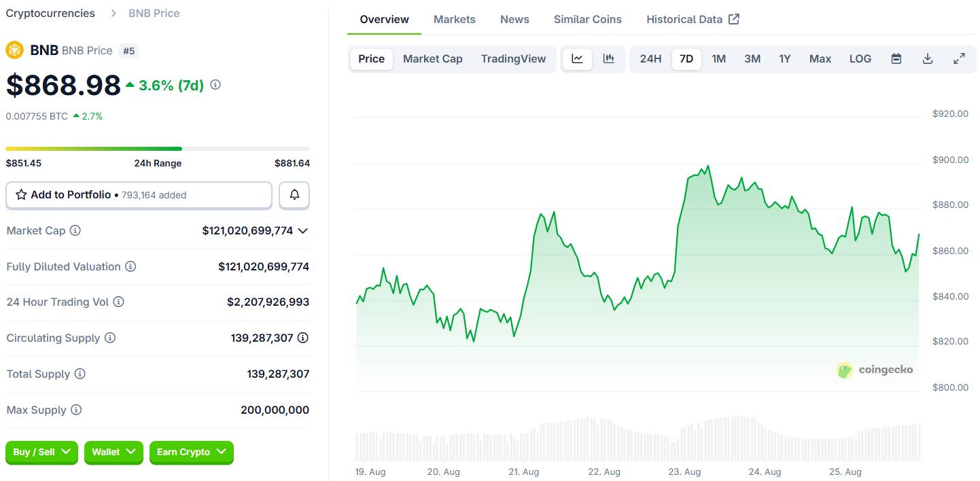Set chart range to 24H
Screen dimensions: 980x481
point(651,59)
